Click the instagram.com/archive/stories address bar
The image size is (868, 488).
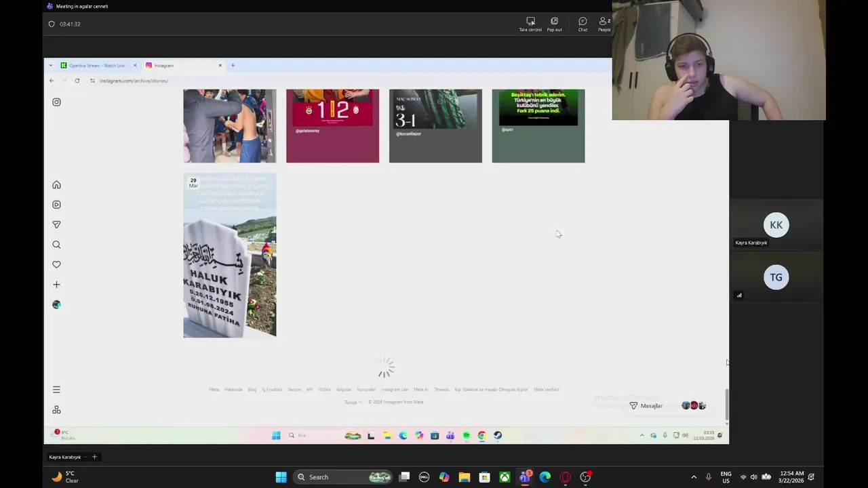134,81
